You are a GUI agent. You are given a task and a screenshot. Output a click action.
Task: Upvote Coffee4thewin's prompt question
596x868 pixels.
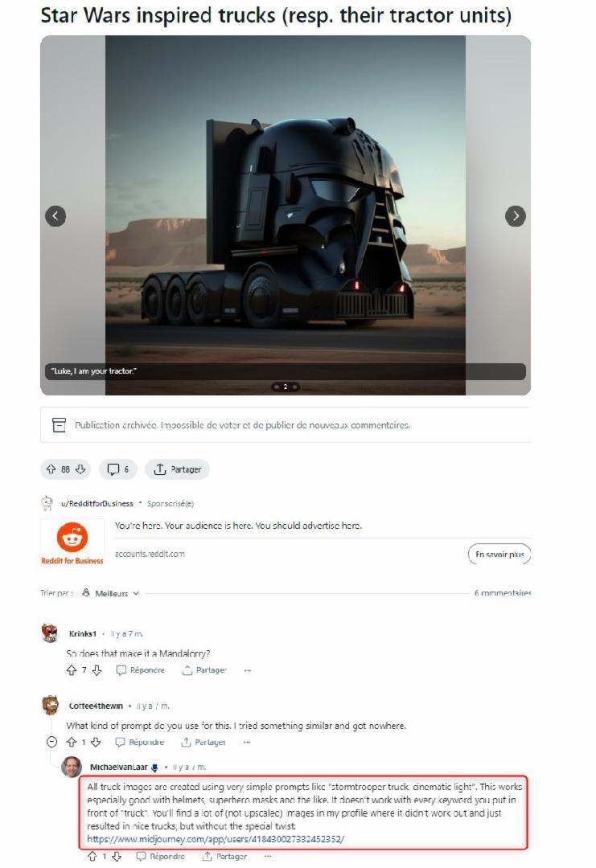pos(72,743)
